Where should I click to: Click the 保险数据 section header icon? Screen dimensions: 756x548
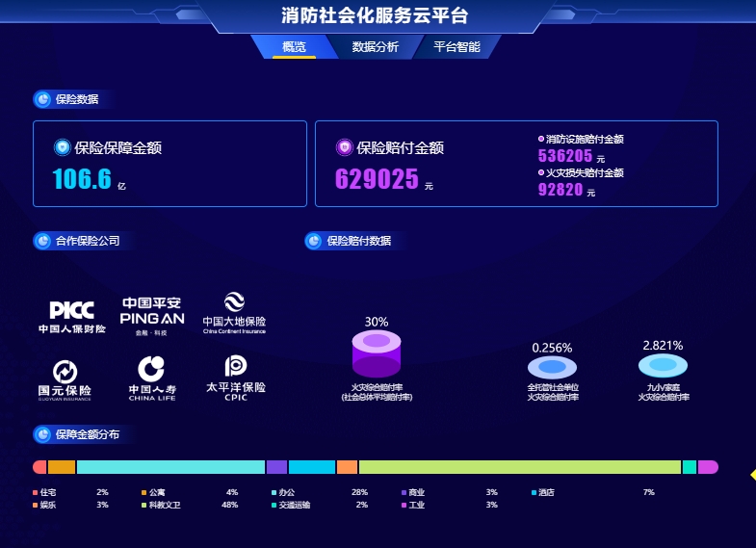42,99
